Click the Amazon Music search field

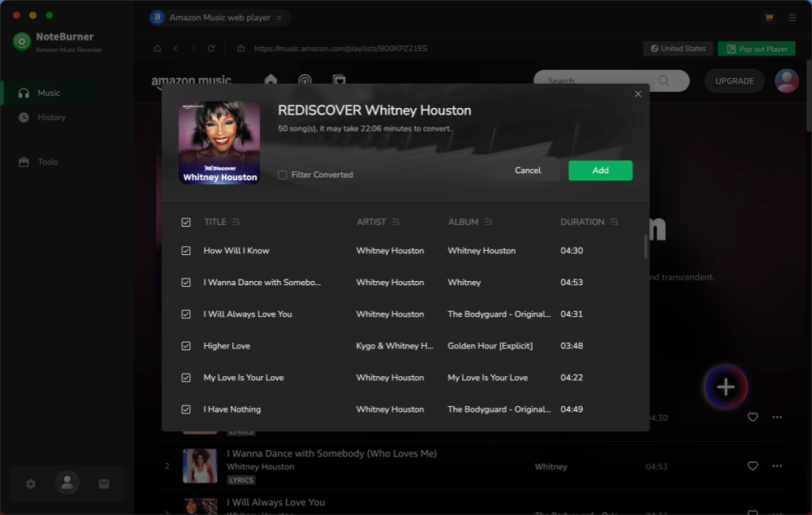pyautogui.click(x=611, y=81)
